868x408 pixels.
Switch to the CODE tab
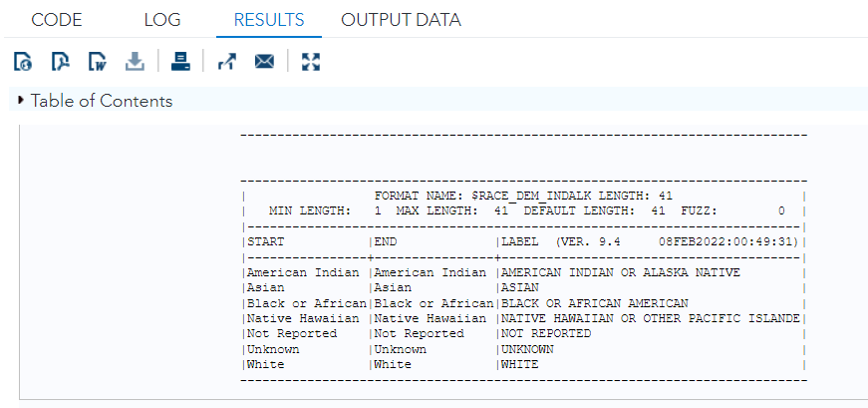point(57,20)
